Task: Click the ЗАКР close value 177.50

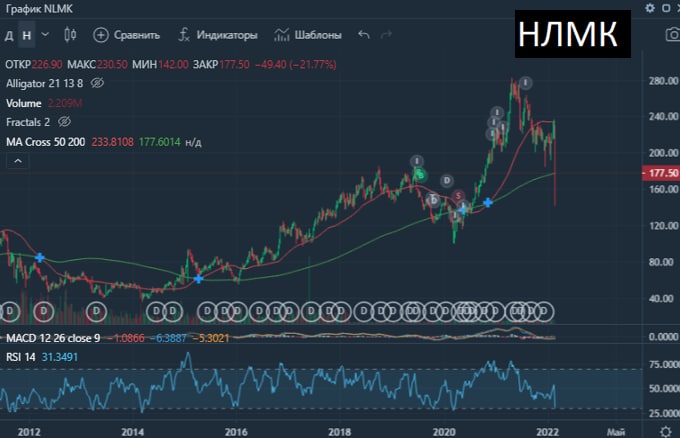Action: point(235,65)
